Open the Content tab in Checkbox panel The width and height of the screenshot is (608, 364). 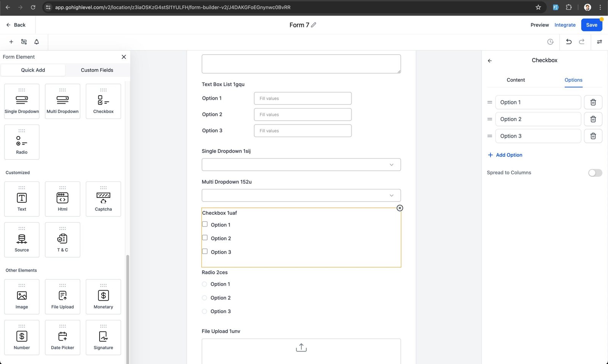coord(516,80)
